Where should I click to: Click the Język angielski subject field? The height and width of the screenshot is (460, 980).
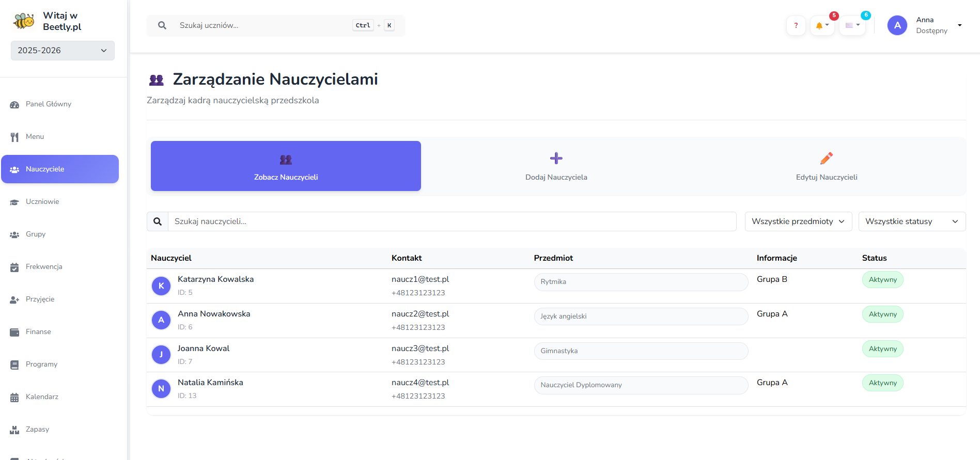coord(641,316)
